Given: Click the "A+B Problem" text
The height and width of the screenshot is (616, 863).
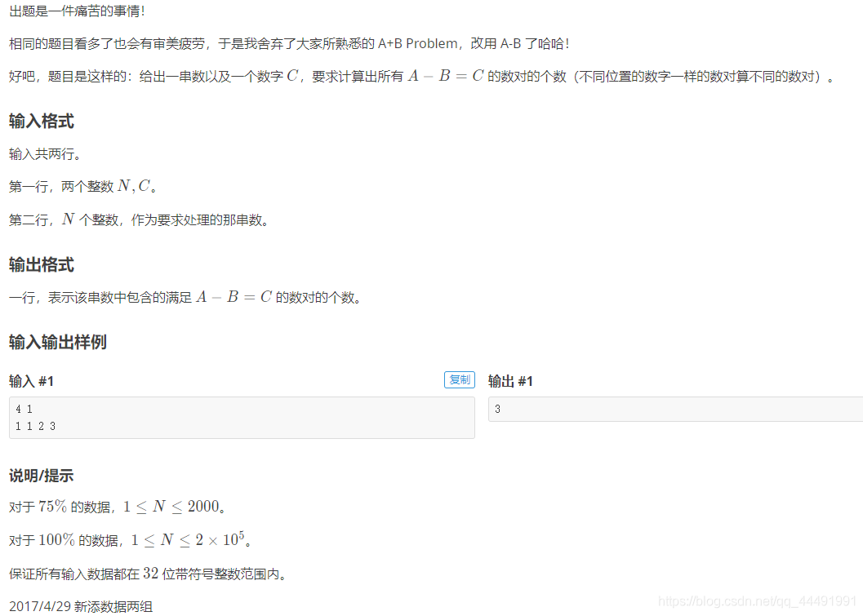Looking at the screenshot, I should point(418,43).
